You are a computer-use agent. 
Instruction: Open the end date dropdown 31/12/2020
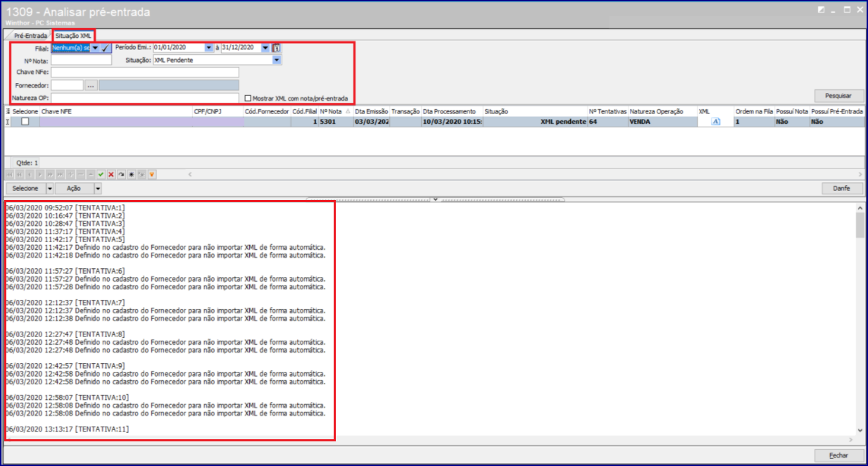[x=265, y=48]
